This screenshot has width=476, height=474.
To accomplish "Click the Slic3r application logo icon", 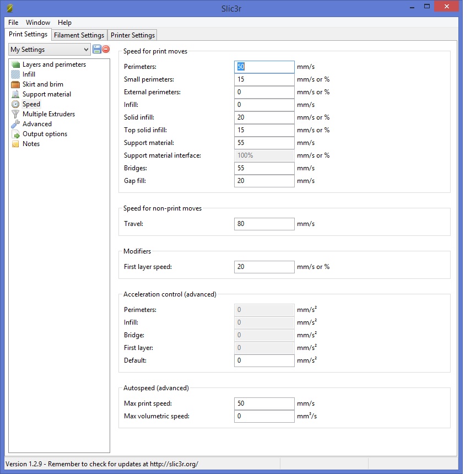I will 10,8.
